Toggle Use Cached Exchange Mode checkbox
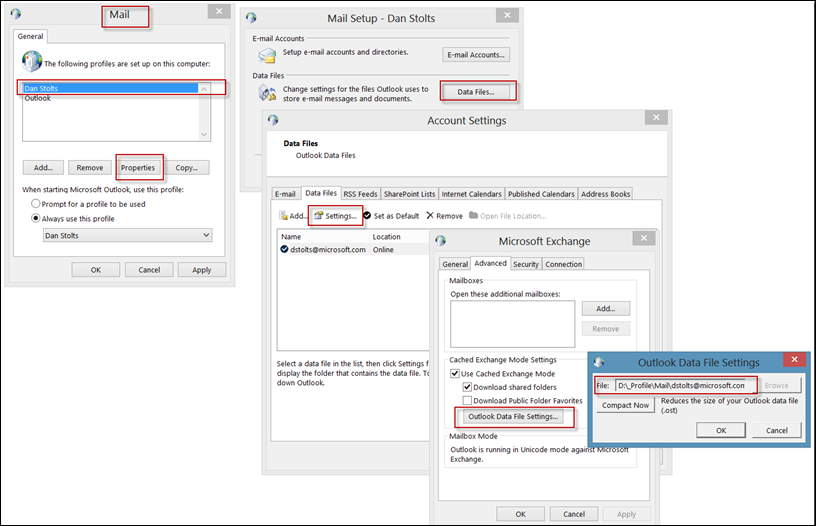Viewport: 816px width, 526px height. click(x=455, y=373)
